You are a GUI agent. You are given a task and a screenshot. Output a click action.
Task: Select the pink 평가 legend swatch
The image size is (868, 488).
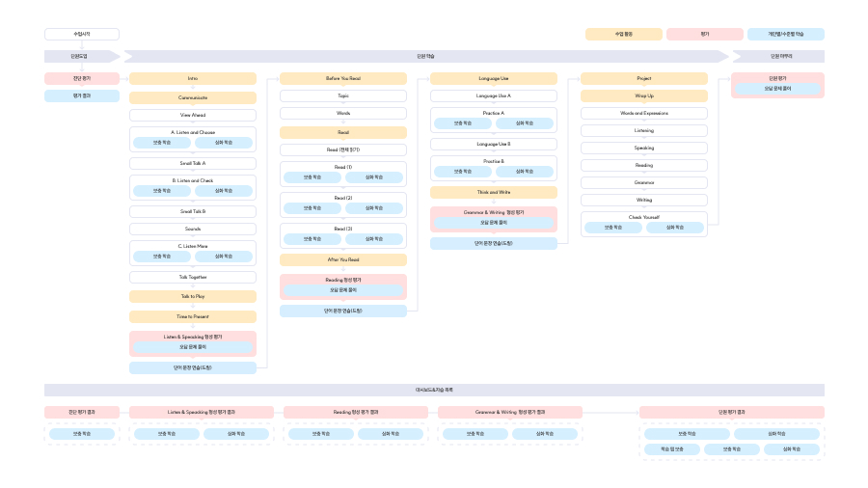(705, 34)
